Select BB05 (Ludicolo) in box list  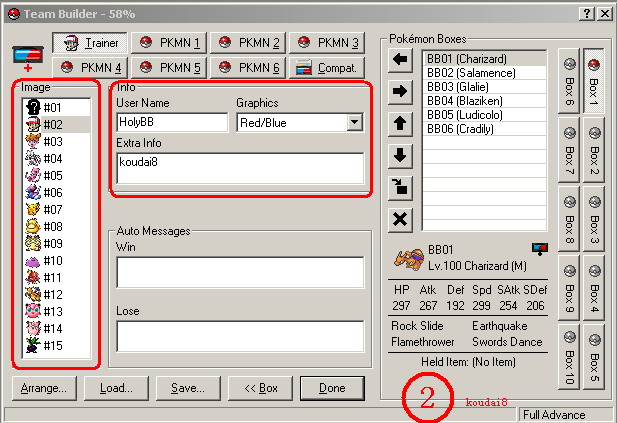pyautogui.click(x=484, y=115)
